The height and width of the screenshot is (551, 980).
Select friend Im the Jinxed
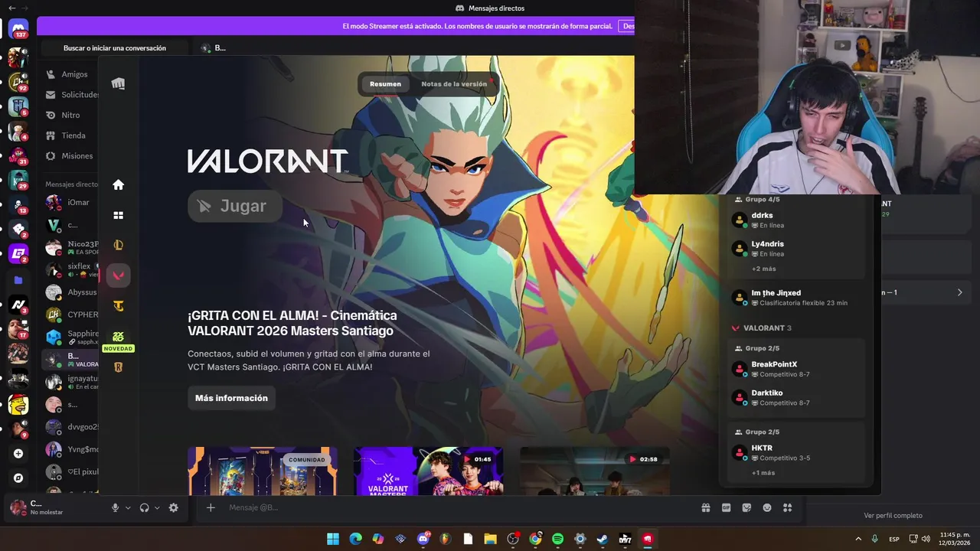click(796, 298)
